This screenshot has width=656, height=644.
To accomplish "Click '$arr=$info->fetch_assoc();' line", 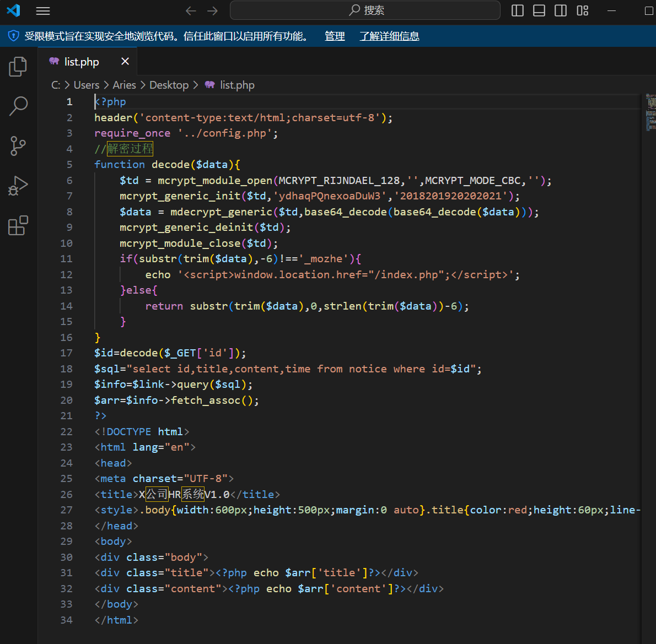I will point(176,401).
